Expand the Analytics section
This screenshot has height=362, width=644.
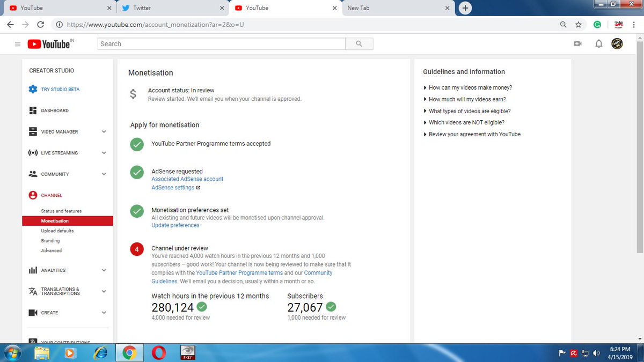104,270
